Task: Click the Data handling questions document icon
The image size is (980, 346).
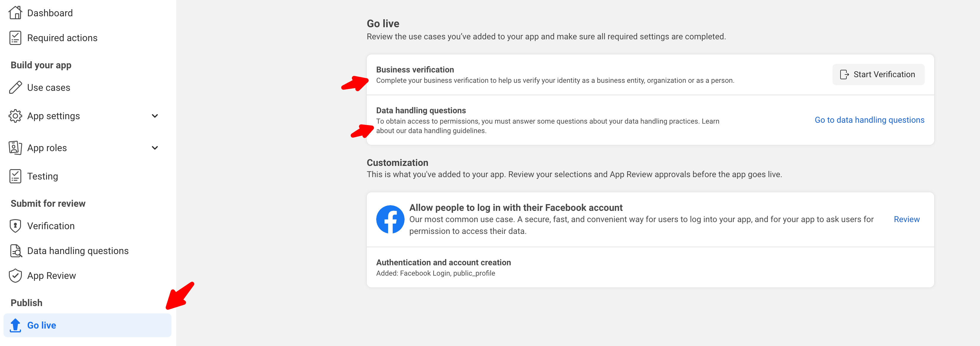Action: (15, 251)
